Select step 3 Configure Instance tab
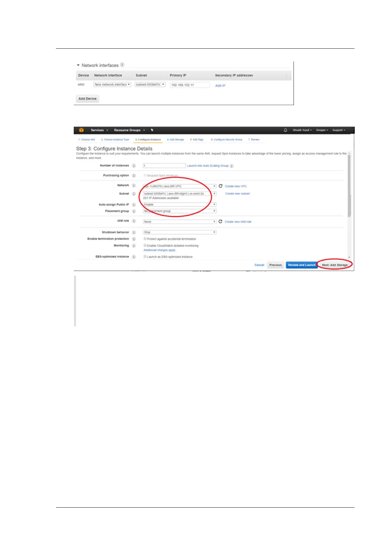 tap(148, 139)
